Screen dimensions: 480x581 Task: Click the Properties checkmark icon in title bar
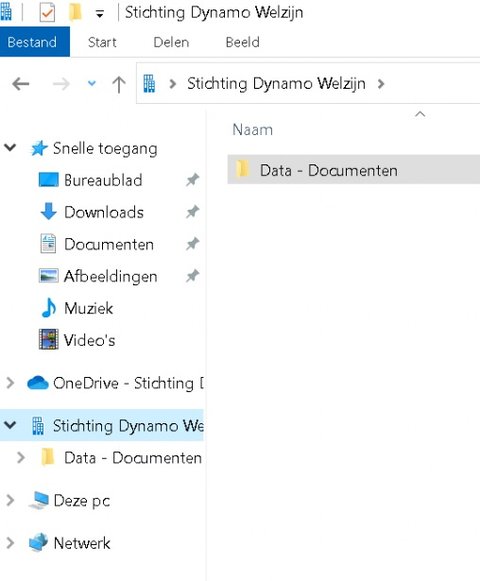click(47, 13)
